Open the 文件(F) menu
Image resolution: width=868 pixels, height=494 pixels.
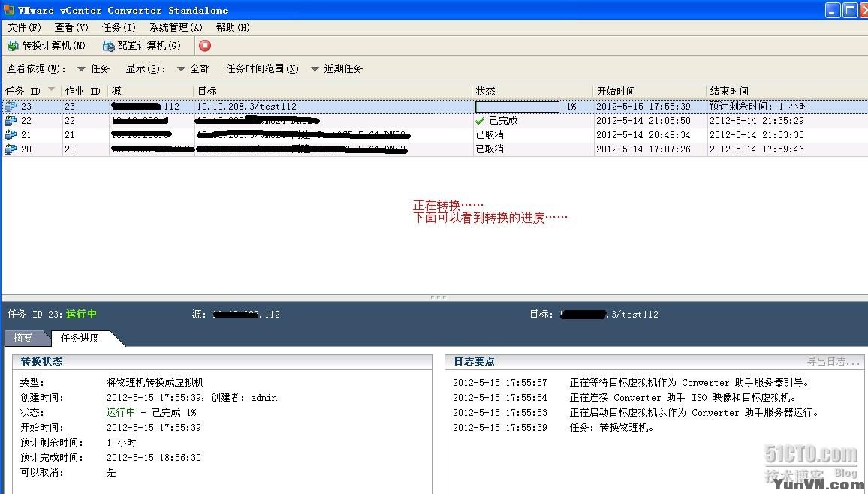pos(24,27)
